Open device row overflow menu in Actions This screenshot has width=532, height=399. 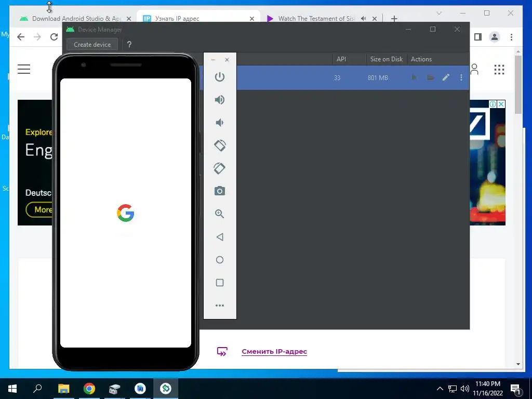(x=461, y=77)
